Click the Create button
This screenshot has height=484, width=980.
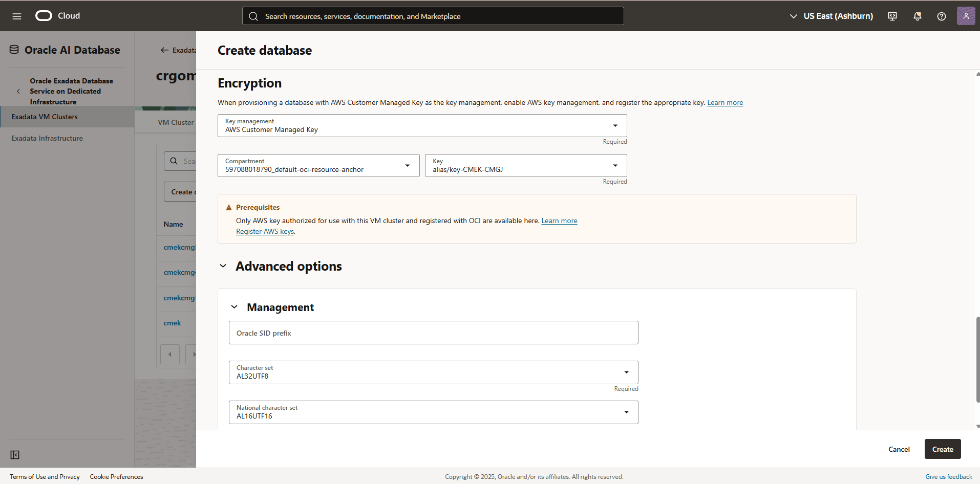pyautogui.click(x=942, y=449)
